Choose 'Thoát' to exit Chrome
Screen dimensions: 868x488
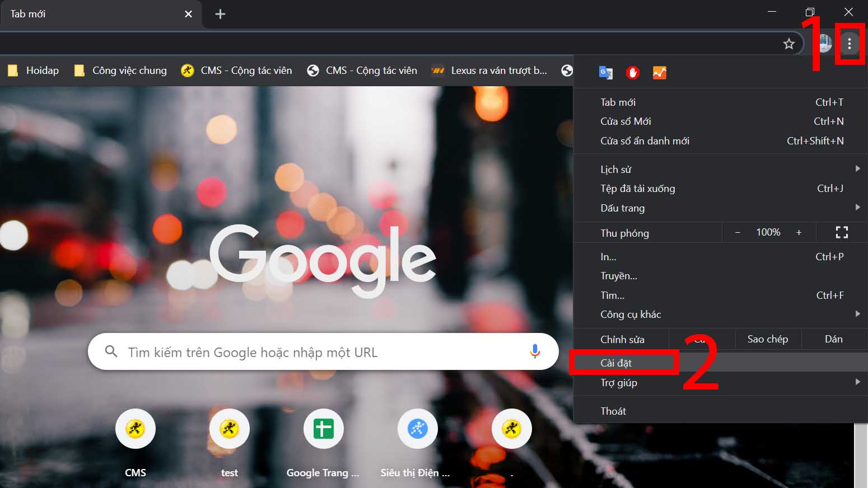(x=721, y=411)
